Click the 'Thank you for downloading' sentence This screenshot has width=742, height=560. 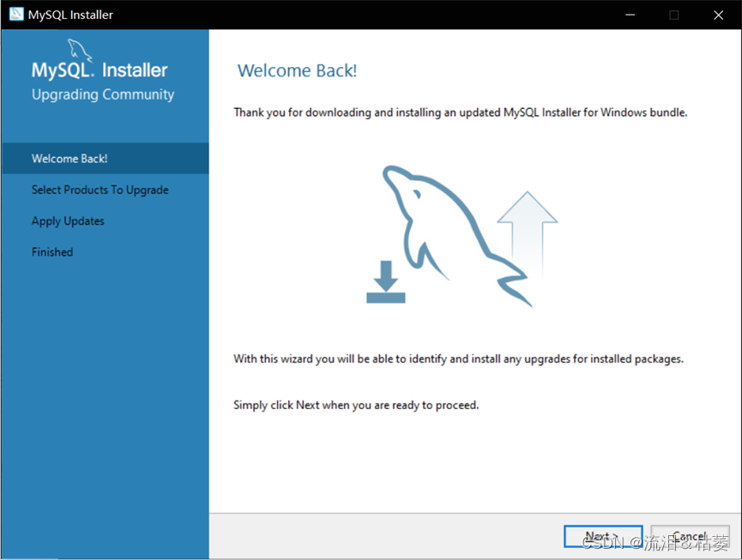tap(461, 112)
